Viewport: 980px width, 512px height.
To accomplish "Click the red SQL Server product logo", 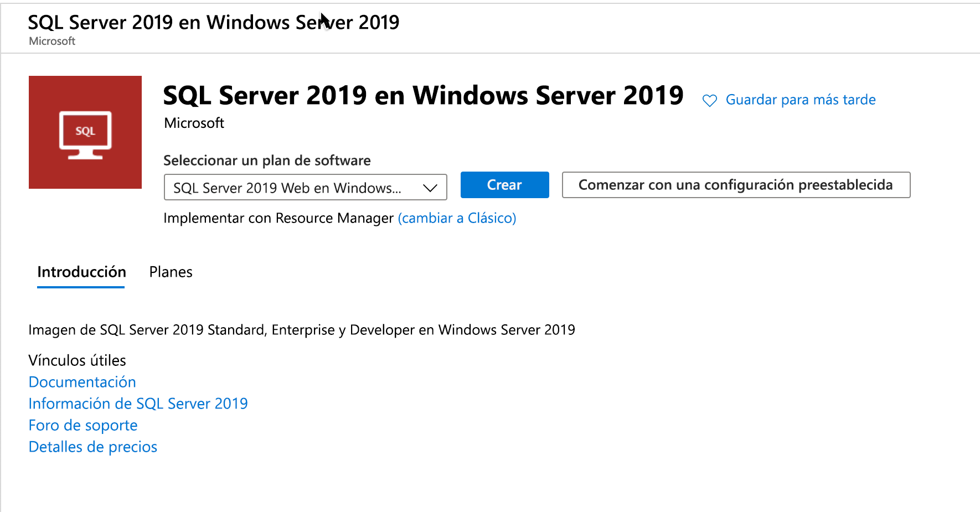I will 85,132.
